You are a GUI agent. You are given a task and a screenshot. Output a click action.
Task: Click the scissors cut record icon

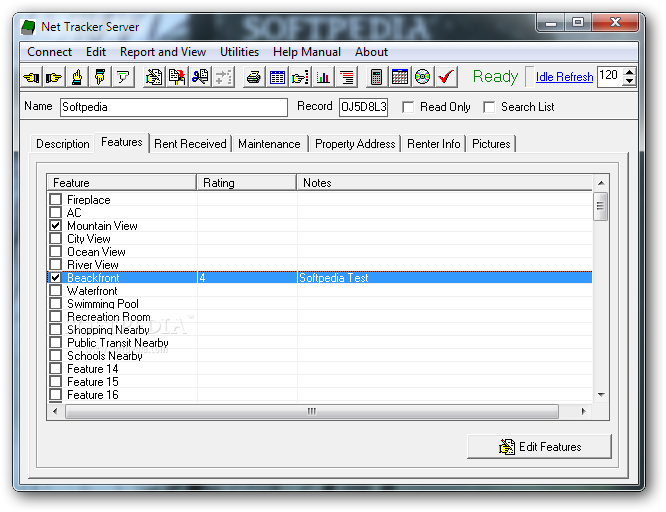(200, 77)
